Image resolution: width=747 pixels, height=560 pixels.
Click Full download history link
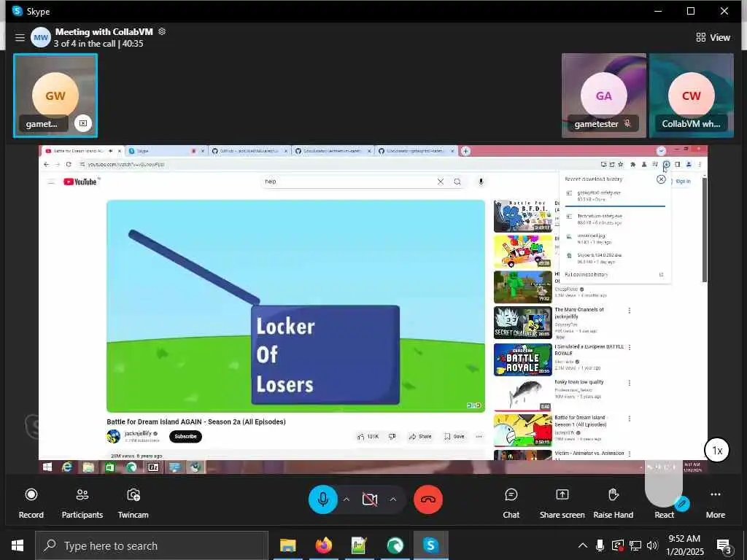pos(586,275)
